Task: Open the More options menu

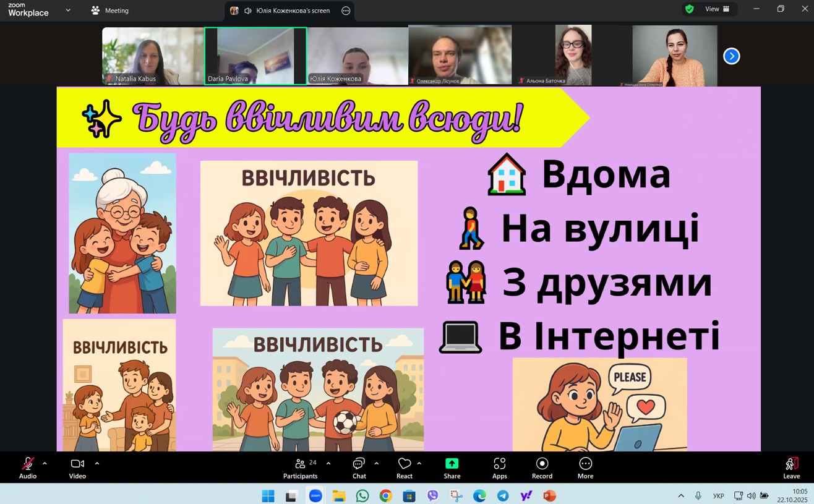Action: [x=585, y=468]
